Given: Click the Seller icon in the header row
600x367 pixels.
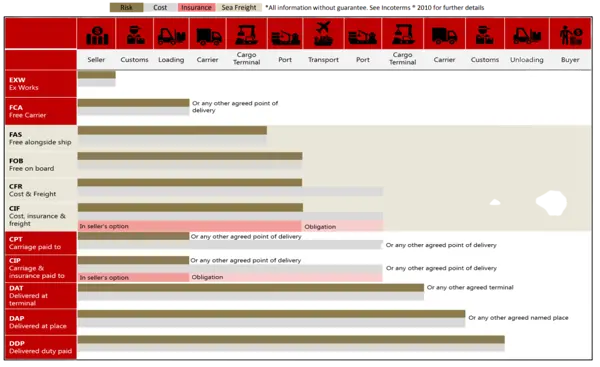Looking at the screenshot, I should click(97, 35).
